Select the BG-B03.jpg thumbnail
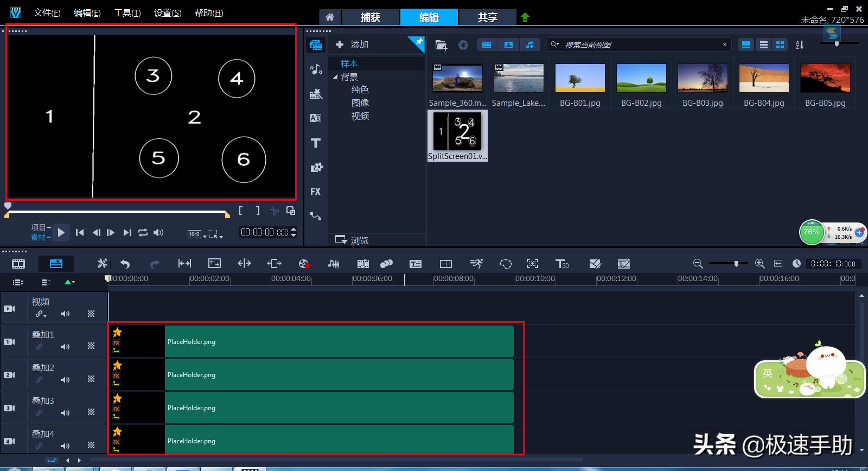 [x=703, y=79]
